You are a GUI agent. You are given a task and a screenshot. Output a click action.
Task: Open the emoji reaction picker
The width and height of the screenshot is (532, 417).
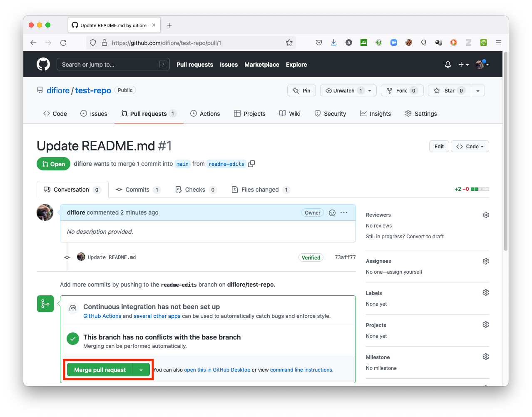(x=332, y=213)
